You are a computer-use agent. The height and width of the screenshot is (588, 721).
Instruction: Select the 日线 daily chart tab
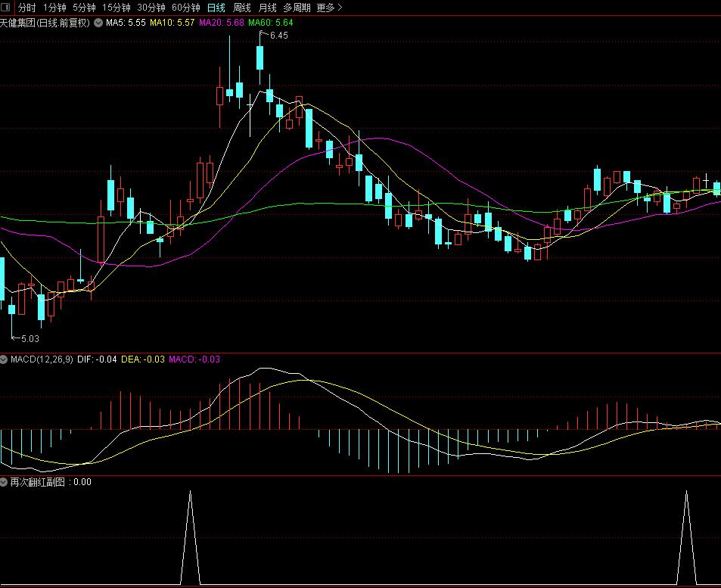click(x=216, y=8)
